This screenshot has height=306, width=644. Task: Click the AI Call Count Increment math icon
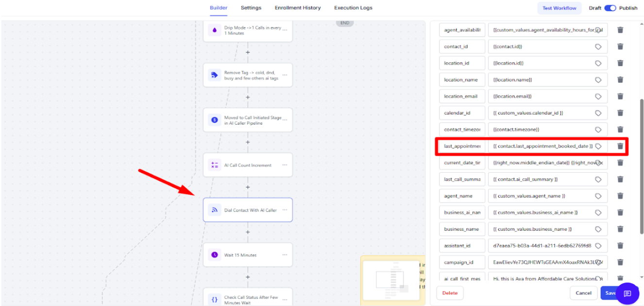point(214,165)
